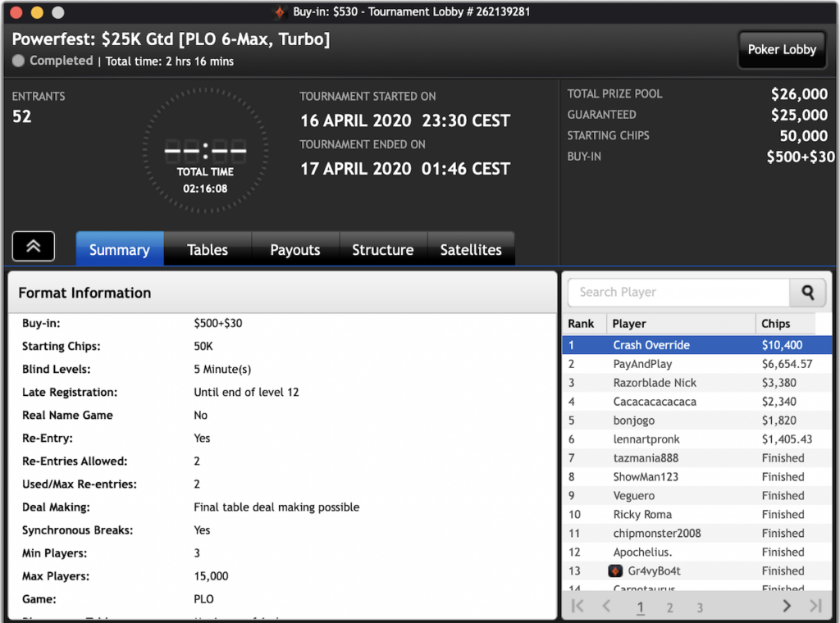
Task: Select player row PayAndPlay
Action: (697, 364)
